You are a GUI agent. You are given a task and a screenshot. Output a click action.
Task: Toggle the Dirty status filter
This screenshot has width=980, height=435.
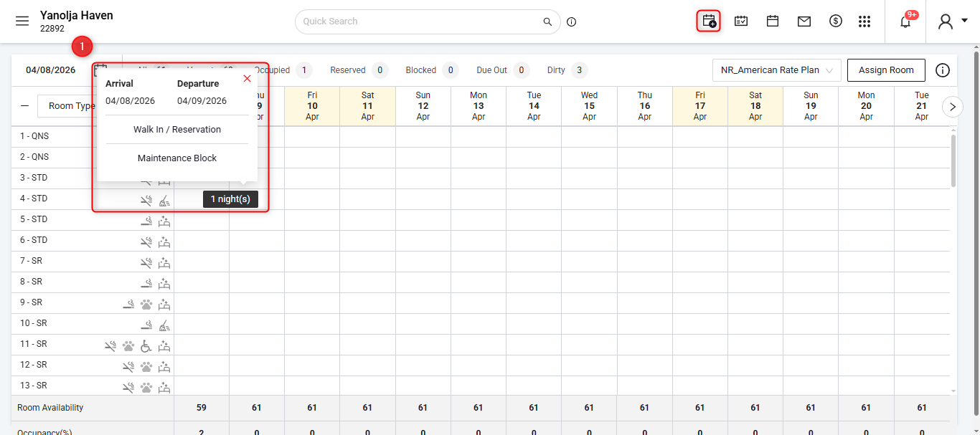(x=567, y=70)
